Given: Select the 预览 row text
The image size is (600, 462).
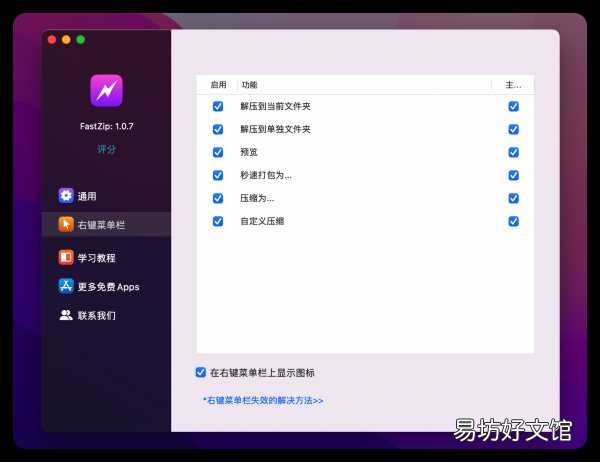Looking at the screenshot, I should [x=249, y=152].
